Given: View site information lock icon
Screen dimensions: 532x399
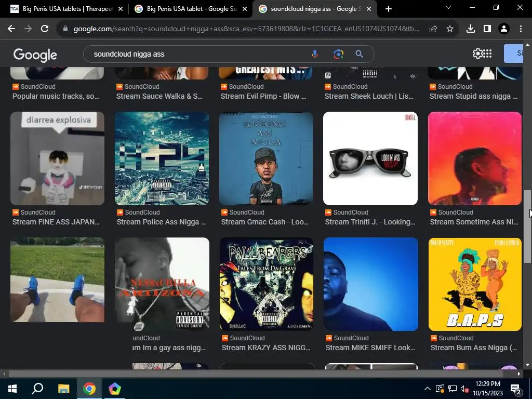Looking at the screenshot, I should tap(65, 29).
